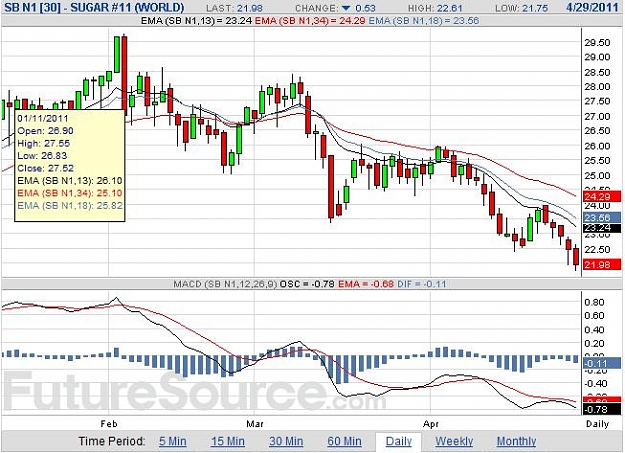The height and width of the screenshot is (453, 625).
Task: Click the 29.50 price axis tick
Action: coord(597,43)
